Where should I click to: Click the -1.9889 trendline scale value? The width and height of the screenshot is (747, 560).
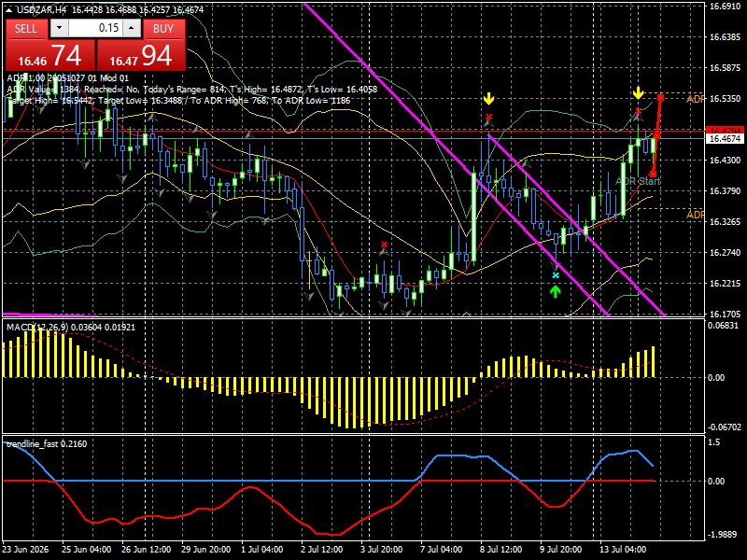click(723, 534)
